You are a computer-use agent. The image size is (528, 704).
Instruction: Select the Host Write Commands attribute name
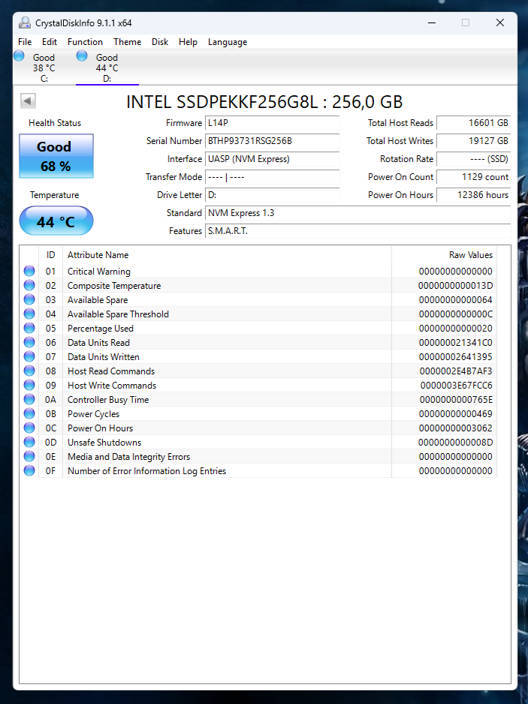tap(112, 385)
